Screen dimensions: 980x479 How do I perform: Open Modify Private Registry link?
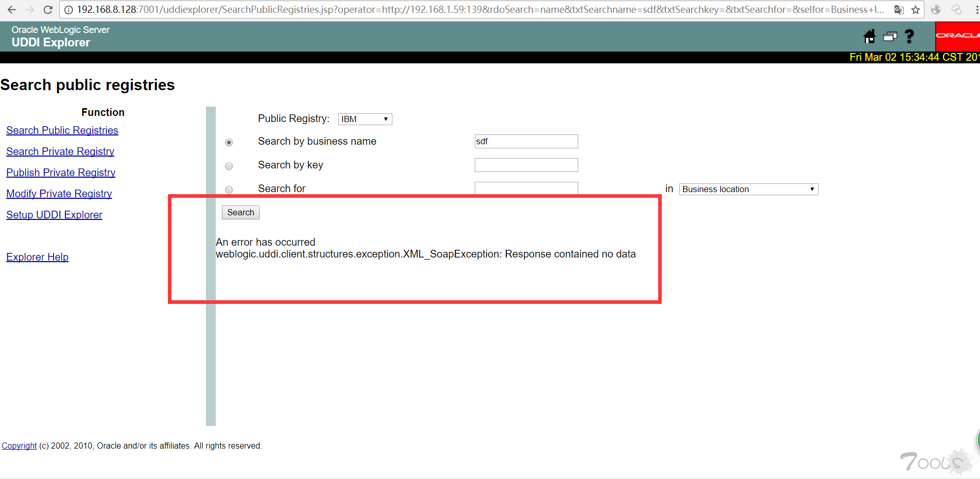[x=59, y=194]
